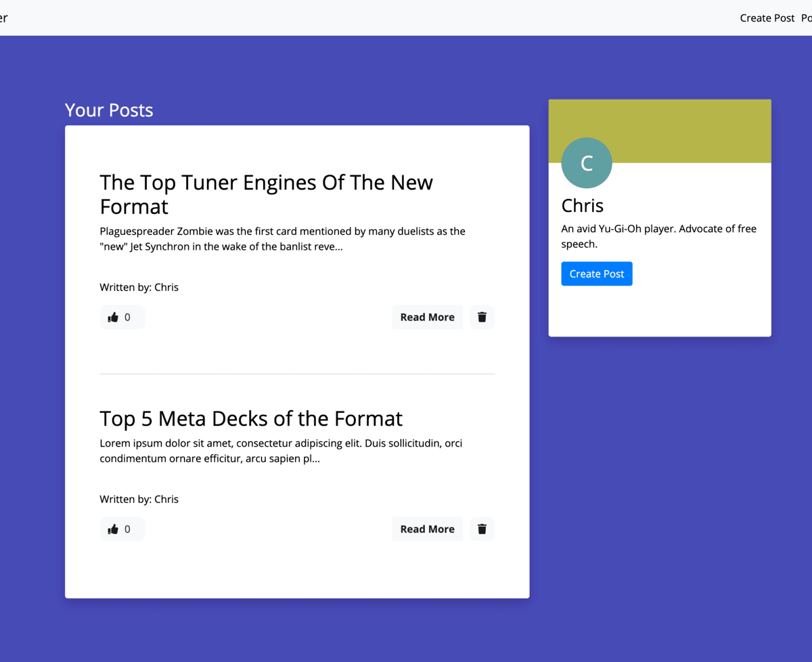
Task: Open Create Post from the top navigation
Action: pyautogui.click(x=767, y=18)
